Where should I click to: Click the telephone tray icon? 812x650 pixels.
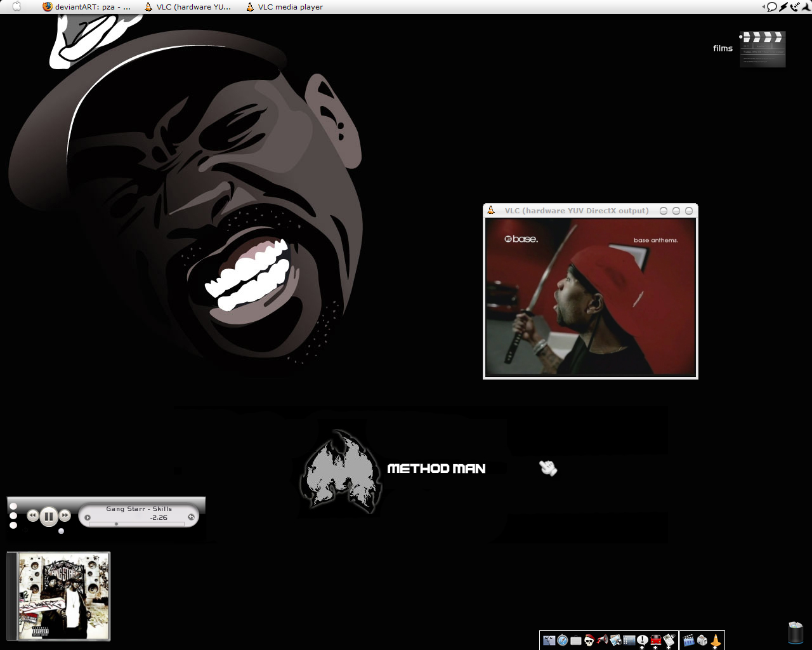(794, 7)
